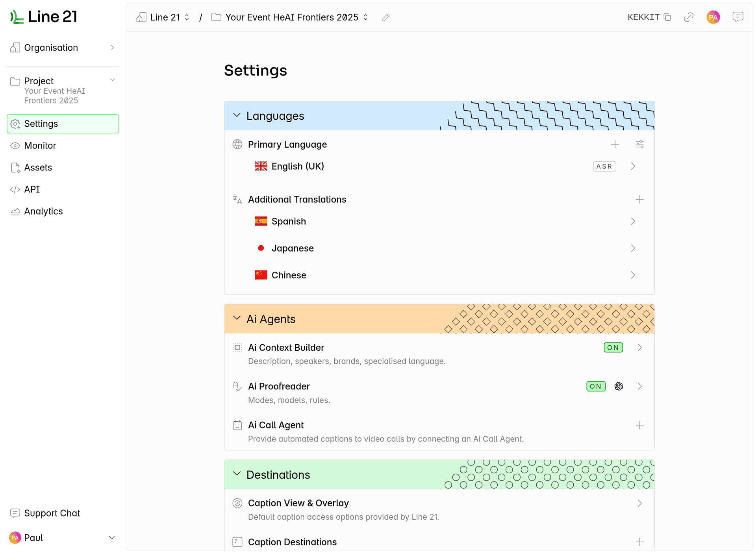
Task: Select Settings in the sidebar
Action: click(x=63, y=124)
